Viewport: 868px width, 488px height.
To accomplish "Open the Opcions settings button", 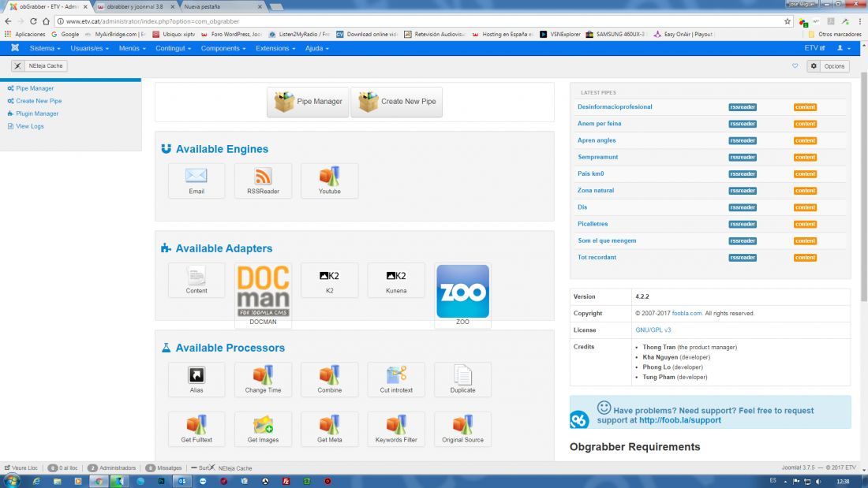I will coord(828,66).
